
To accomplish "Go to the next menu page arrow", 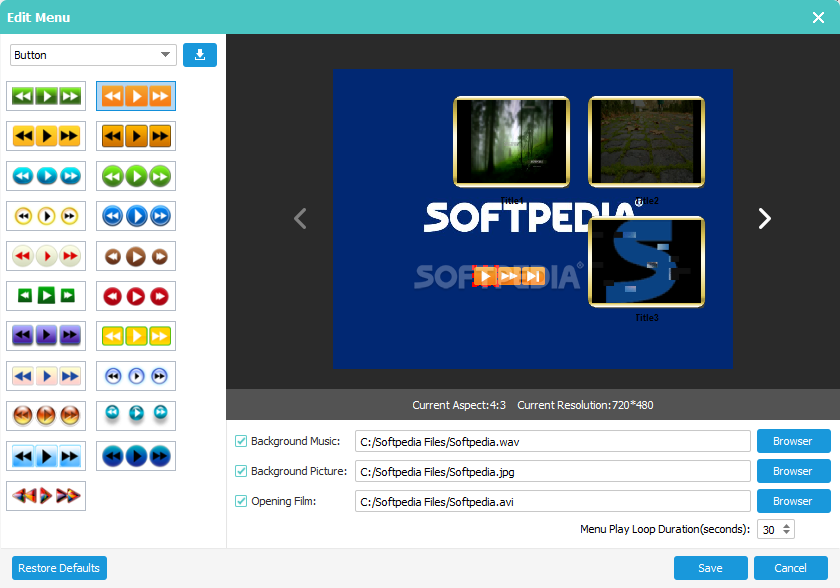I will (764, 218).
